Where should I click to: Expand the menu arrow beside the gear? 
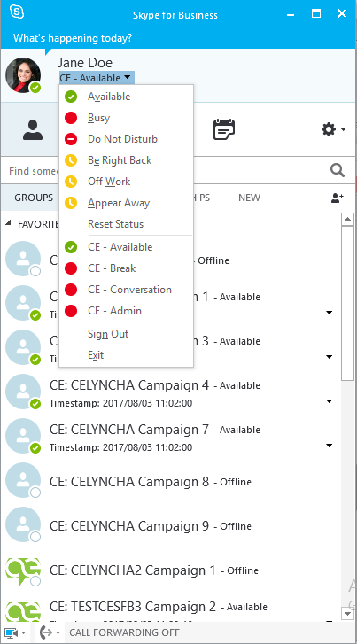pos(344,130)
